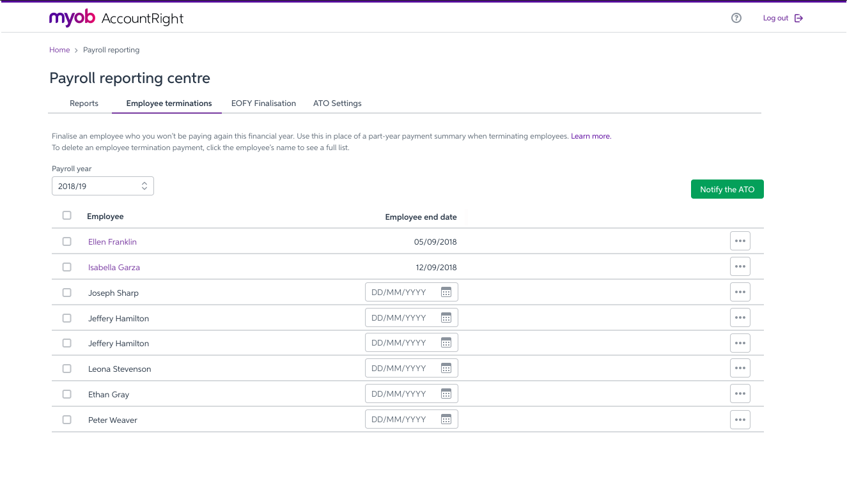Focus the end date field for Leona Stevenson
Viewport: 847px width, 504px height.
401,369
